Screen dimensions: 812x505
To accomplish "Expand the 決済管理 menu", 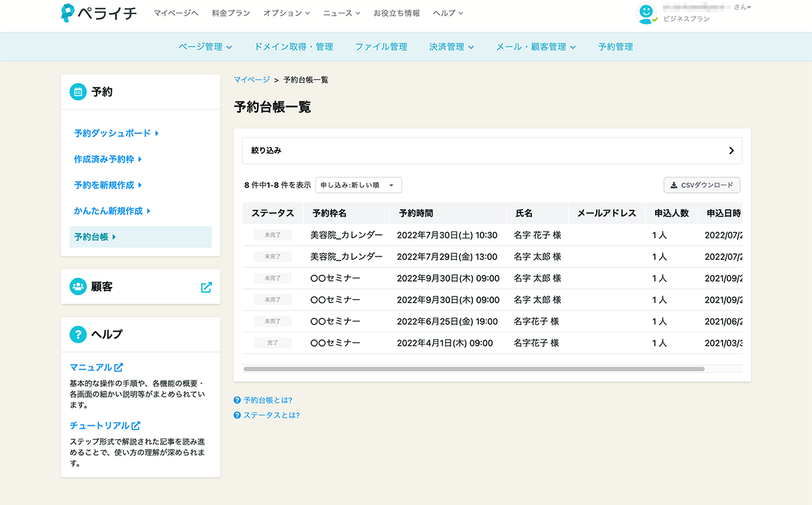I will [x=451, y=47].
